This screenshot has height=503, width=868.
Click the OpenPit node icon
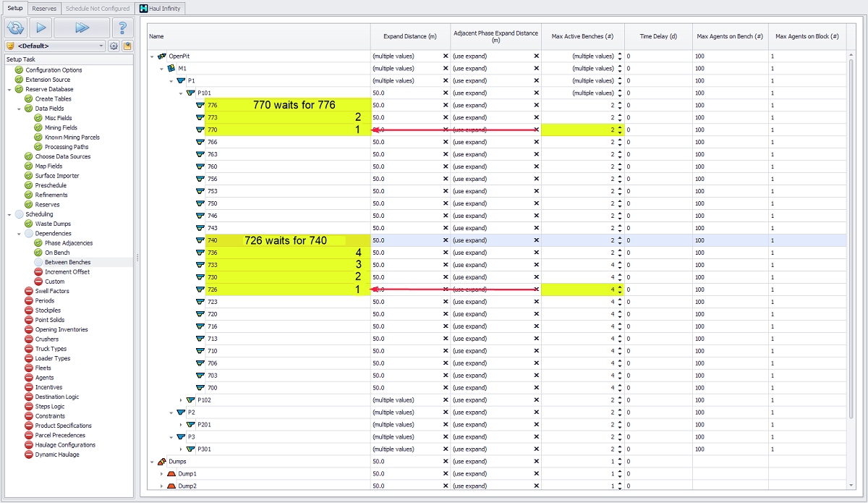tap(162, 56)
